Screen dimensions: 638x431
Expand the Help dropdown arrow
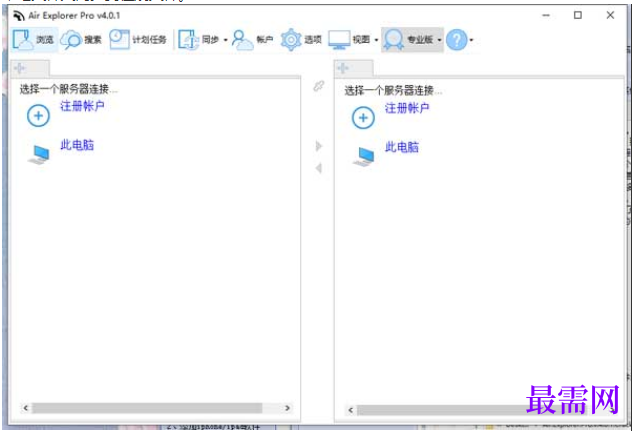coord(471,40)
